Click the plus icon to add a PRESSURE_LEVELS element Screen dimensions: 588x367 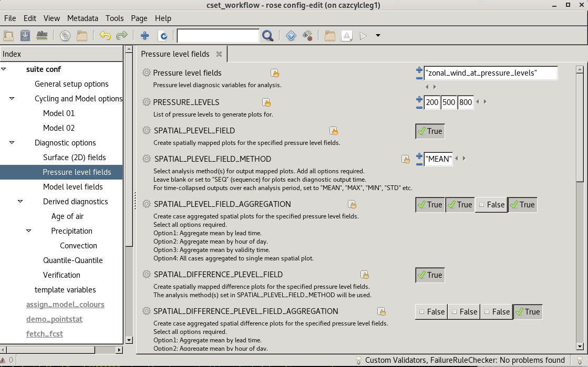tap(419, 99)
